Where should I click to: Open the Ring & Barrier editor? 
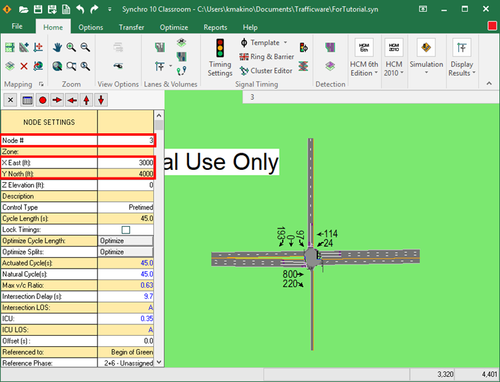click(267, 57)
